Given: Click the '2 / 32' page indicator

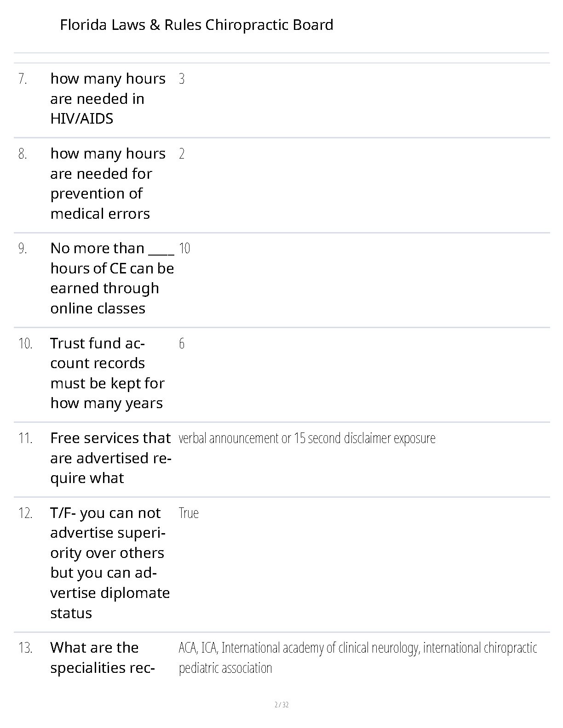Looking at the screenshot, I should tap(281, 705).
